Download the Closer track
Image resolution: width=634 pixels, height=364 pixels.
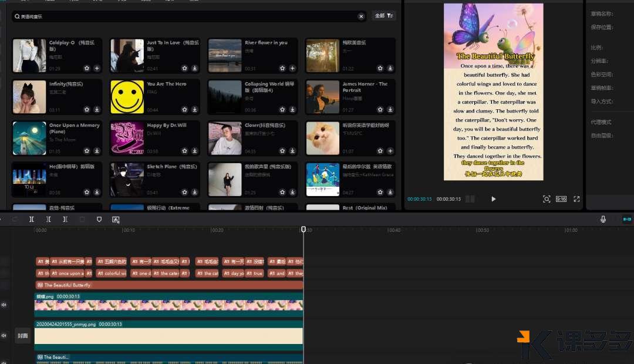pyautogui.click(x=292, y=151)
